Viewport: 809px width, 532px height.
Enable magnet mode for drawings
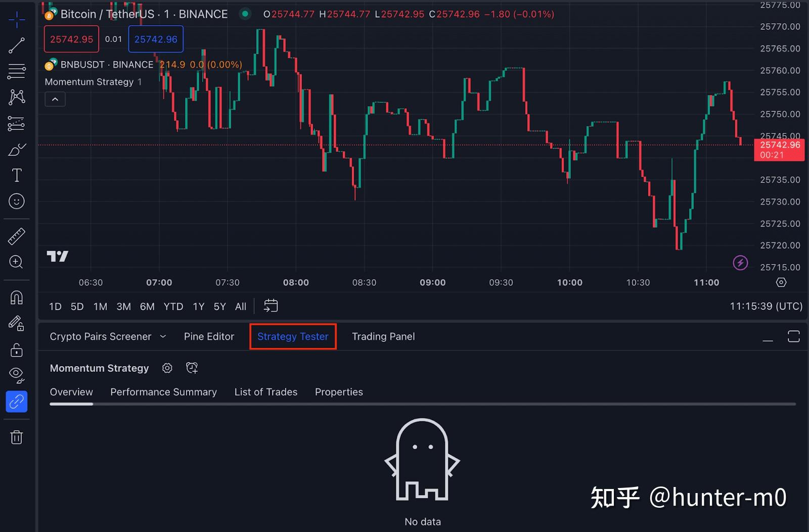[17, 297]
